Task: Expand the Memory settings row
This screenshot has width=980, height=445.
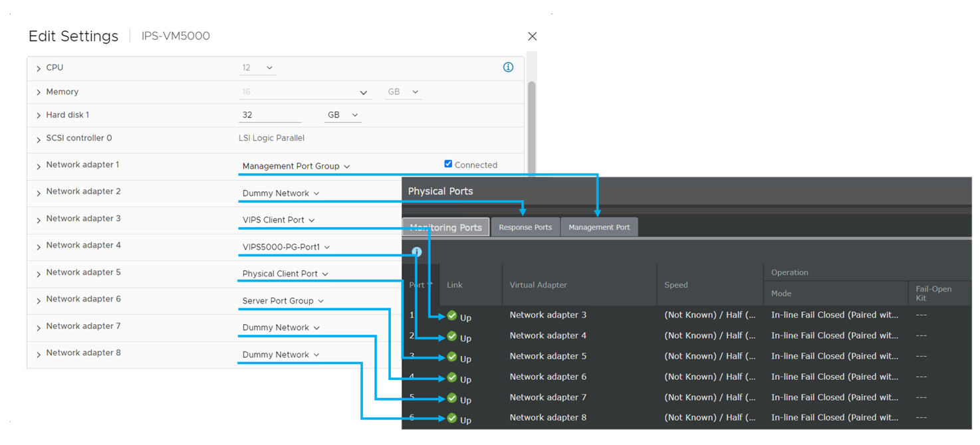Action: point(39,92)
